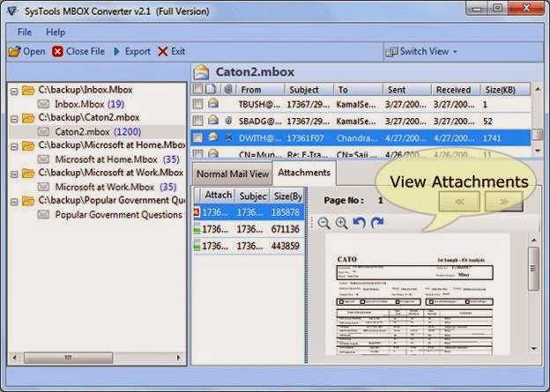Open a file with the Open toolbar button
This screenshot has width=550, height=392.
[27, 52]
